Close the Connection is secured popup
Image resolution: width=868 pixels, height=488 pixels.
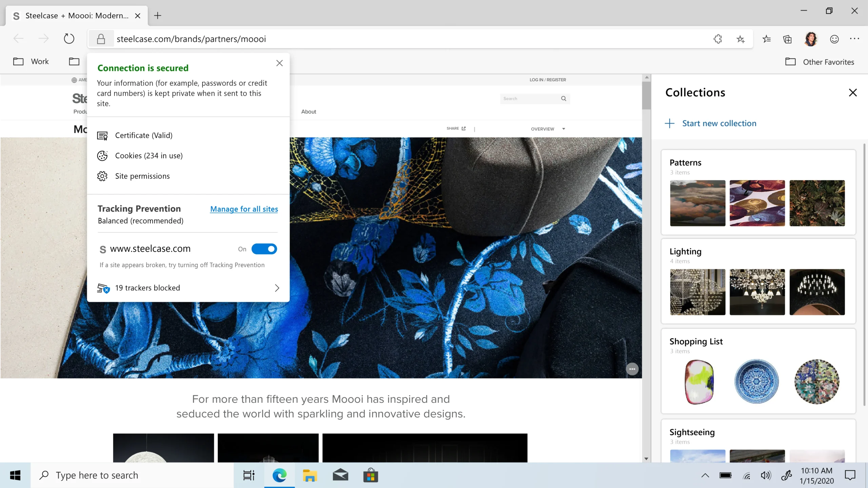tap(279, 63)
